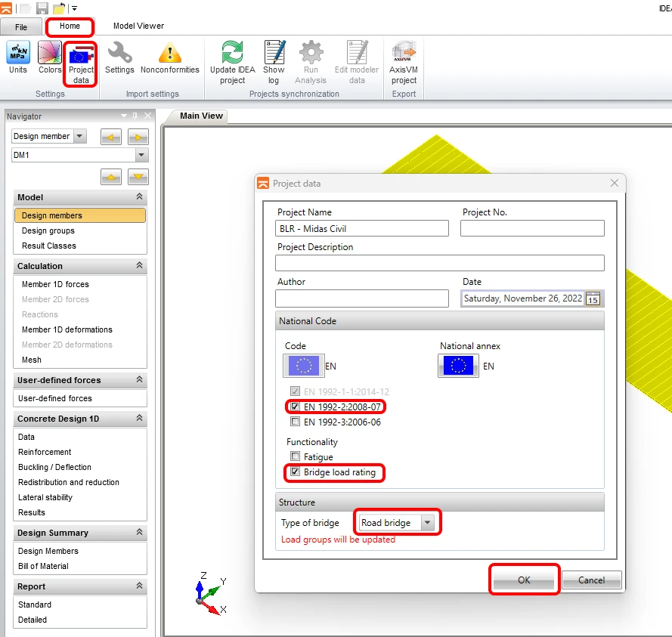Enable the EN 1992-3:2006-06 checkbox

[x=295, y=422]
